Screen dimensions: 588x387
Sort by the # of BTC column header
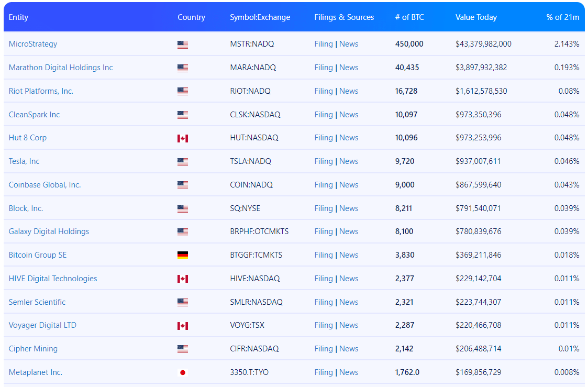click(x=409, y=17)
